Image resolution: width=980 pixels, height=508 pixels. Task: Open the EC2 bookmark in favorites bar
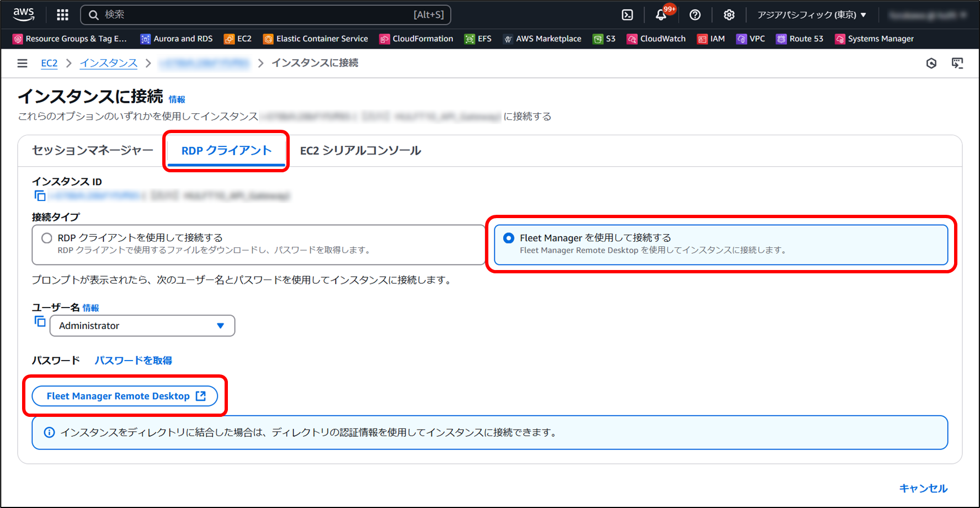(x=238, y=39)
